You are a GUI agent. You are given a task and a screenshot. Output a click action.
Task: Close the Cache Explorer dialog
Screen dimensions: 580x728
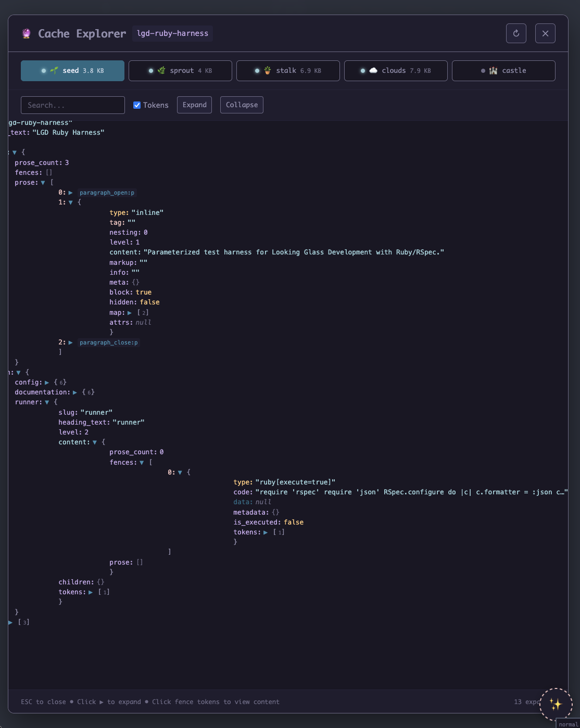click(545, 33)
